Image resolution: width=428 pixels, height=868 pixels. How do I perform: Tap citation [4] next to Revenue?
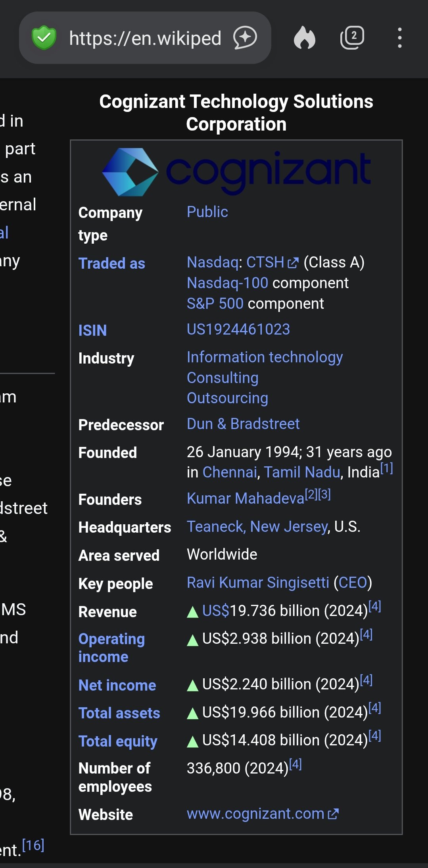(x=375, y=606)
